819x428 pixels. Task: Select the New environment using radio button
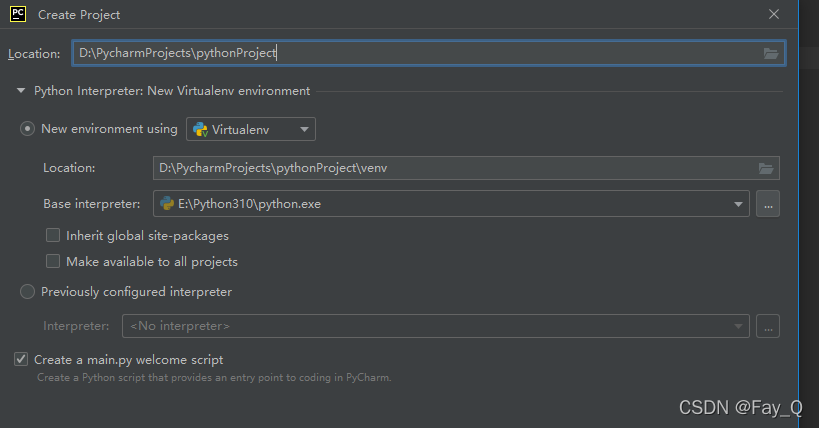click(x=27, y=129)
